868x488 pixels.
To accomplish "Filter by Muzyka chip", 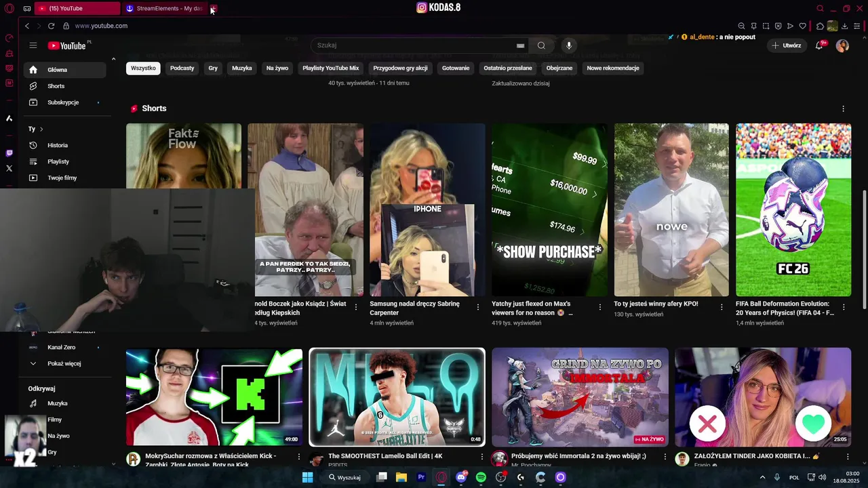I will tap(242, 68).
